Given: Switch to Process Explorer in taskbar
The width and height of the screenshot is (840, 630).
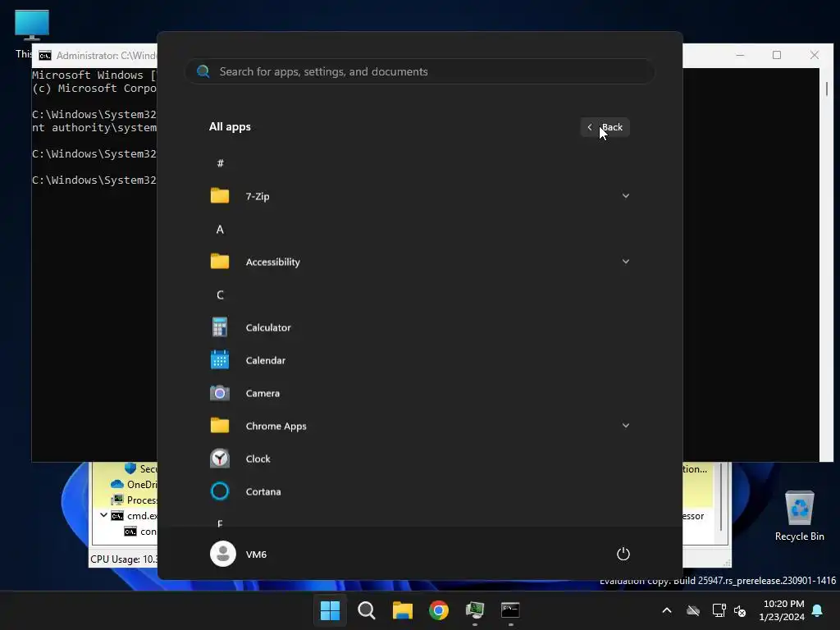Looking at the screenshot, I should click(475, 610).
